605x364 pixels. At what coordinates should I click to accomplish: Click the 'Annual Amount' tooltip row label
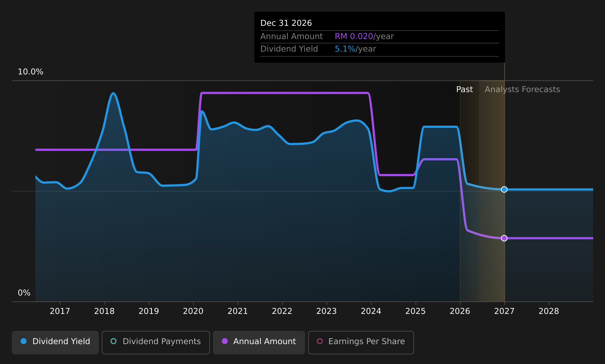pos(292,36)
